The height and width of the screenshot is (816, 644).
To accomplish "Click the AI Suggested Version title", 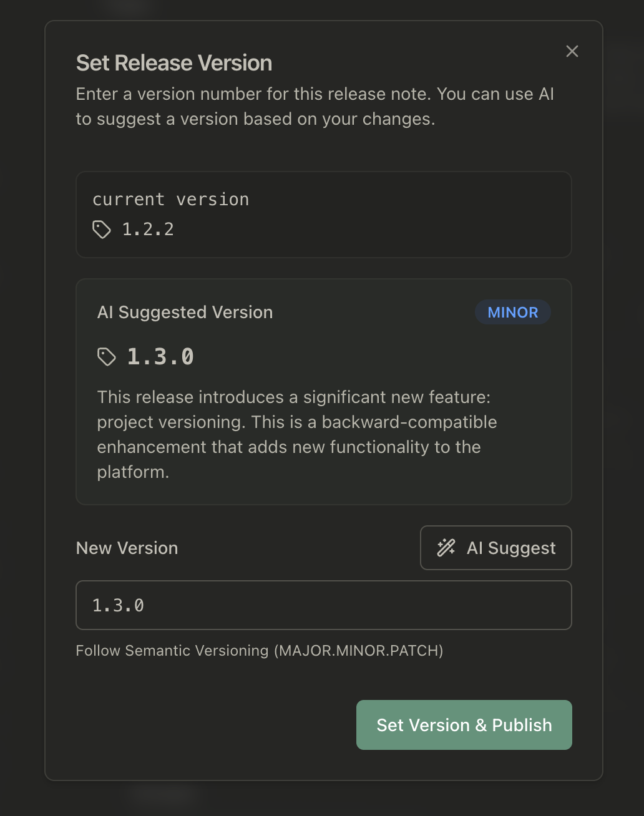I will (x=185, y=313).
